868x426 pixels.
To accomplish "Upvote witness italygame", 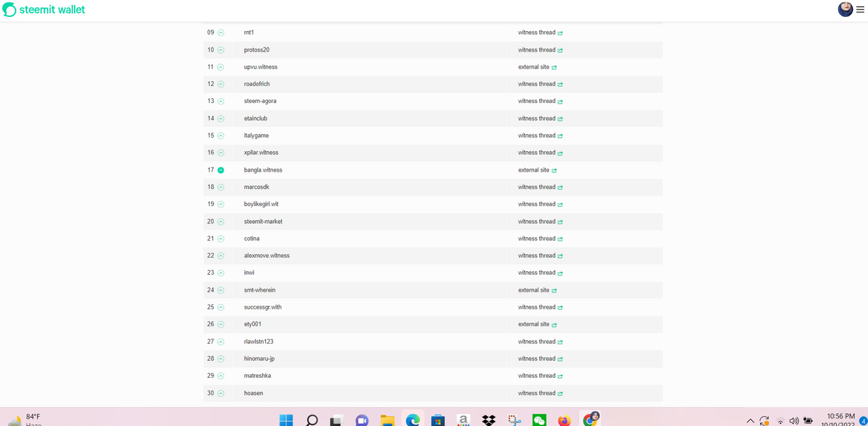I will pyautogui.click(x=220, y=136).
